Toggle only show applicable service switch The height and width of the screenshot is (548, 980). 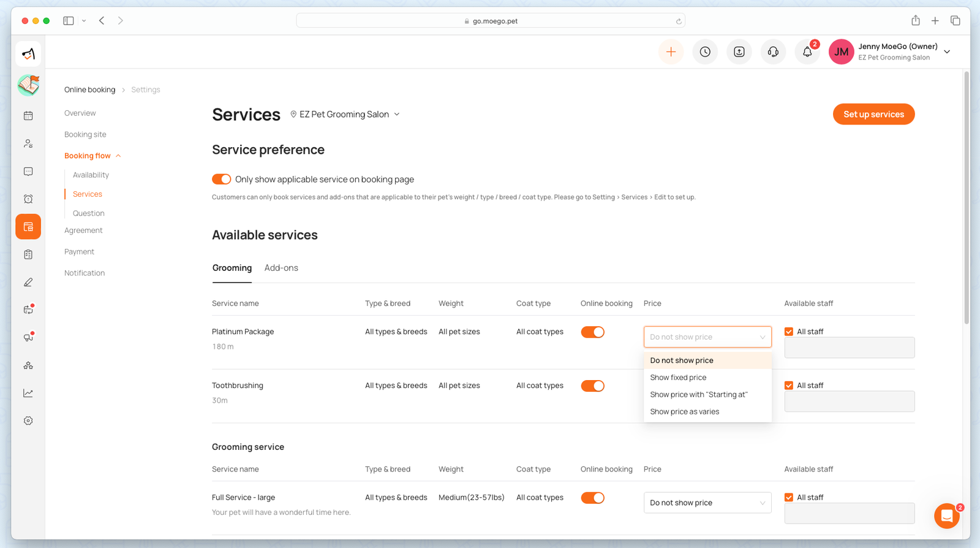221,179
